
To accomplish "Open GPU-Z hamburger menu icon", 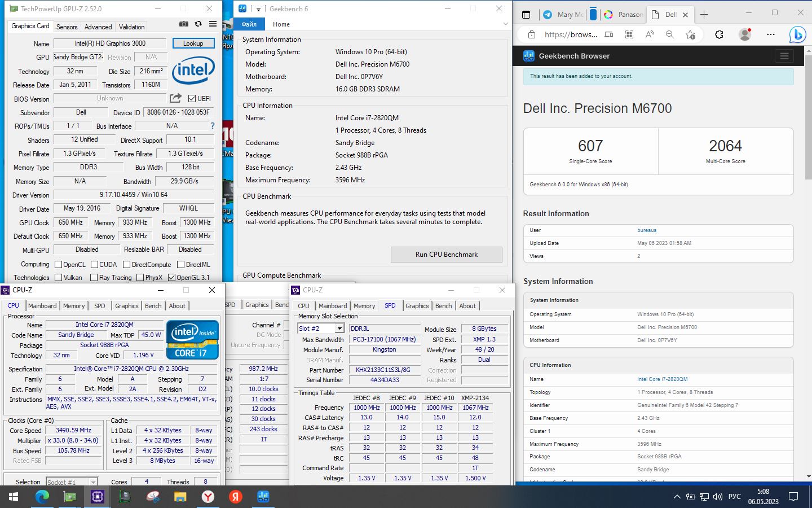I will click(213, 24).
